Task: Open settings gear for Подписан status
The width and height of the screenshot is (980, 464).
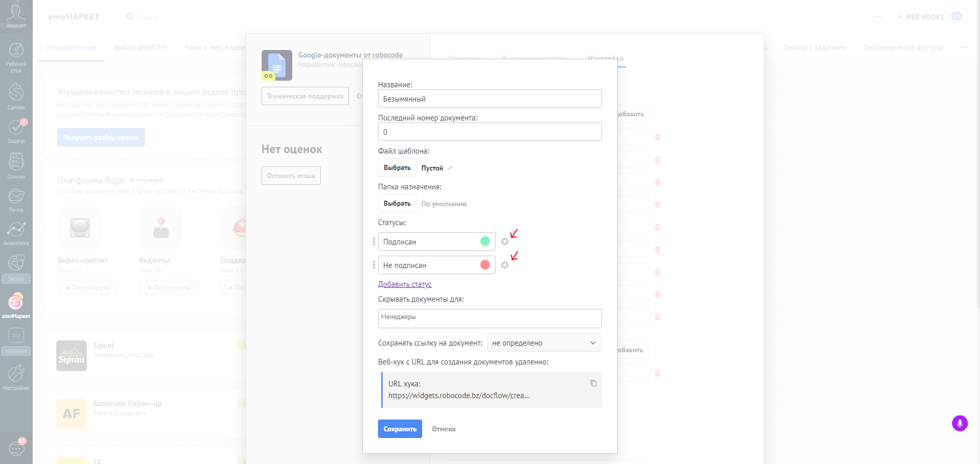Action: (x=505, y=241)
